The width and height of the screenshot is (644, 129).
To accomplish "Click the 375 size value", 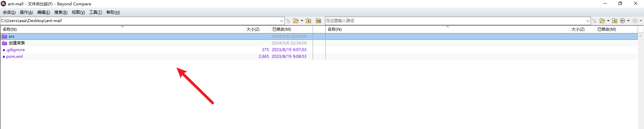I will (x=265, y=50).
